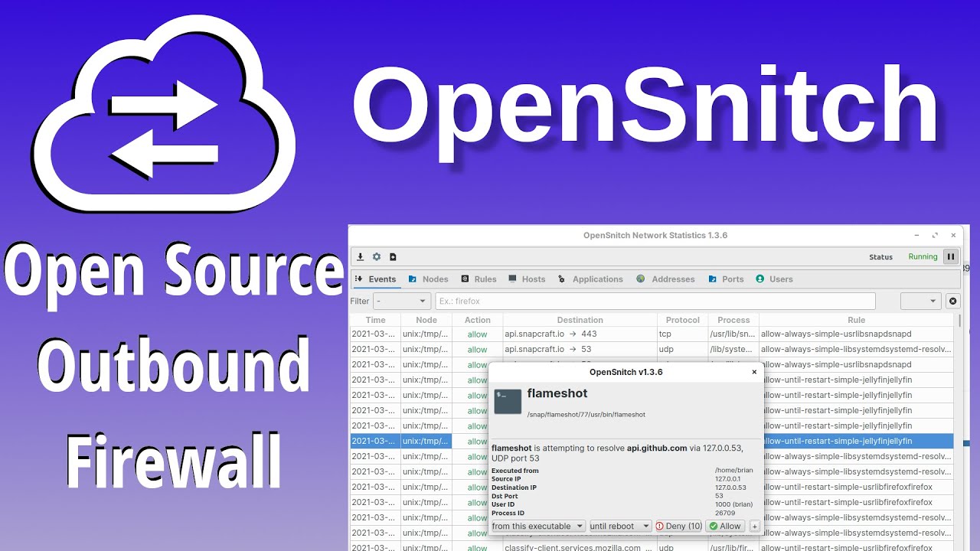Click the '1000 (brian)' user ID value
The height and width of the screenshot is (551, 980).
click(734, 504)
